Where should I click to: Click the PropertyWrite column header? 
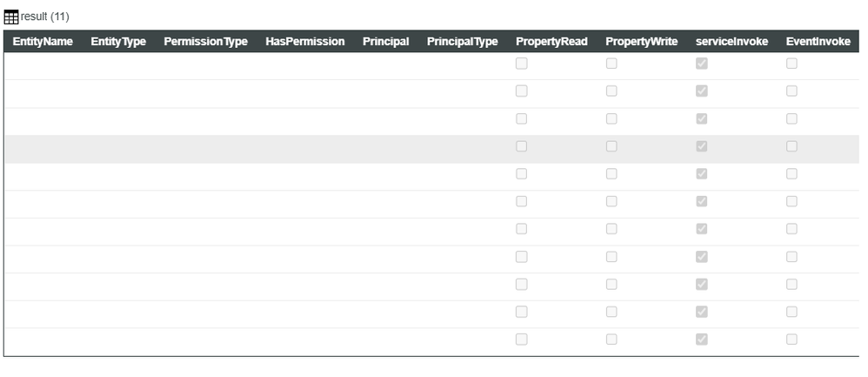point(641,42)
